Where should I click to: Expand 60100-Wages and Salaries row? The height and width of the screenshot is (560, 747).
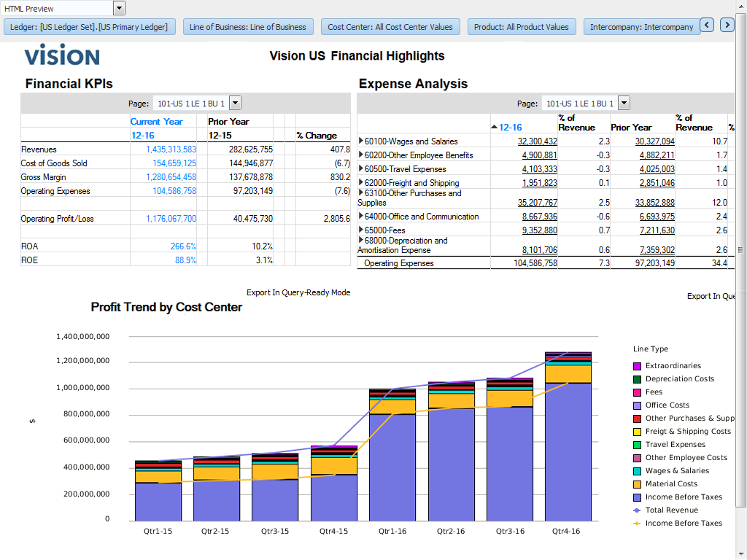click(x=361, y=141)
